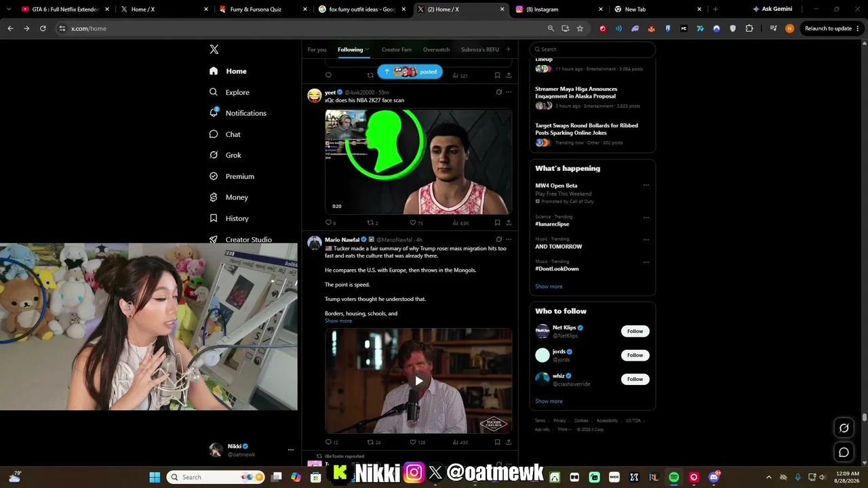
Task: Click the Windows taskbar search box
Action: pos(216,477)
